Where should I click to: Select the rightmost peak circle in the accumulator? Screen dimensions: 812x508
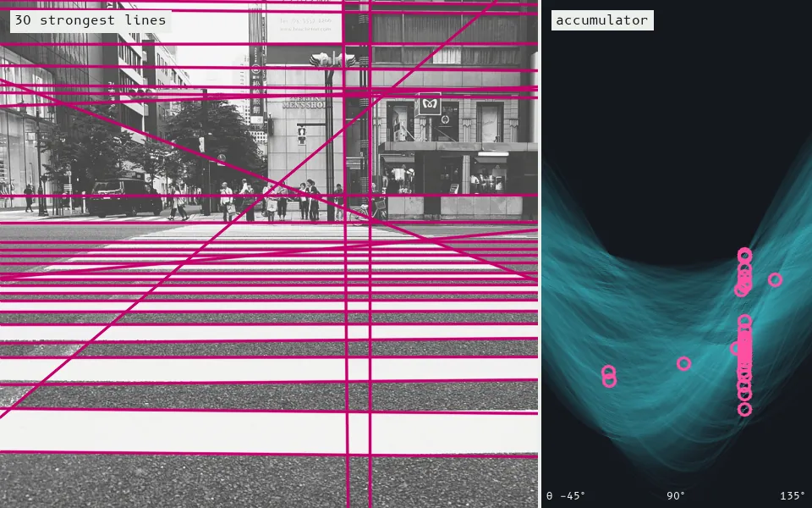click(x=775, y=280)
